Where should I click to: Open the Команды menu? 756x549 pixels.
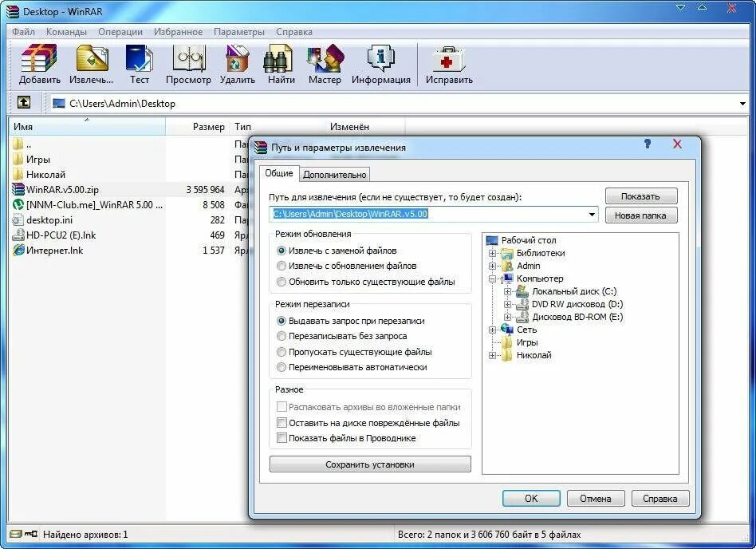(66, 32)
